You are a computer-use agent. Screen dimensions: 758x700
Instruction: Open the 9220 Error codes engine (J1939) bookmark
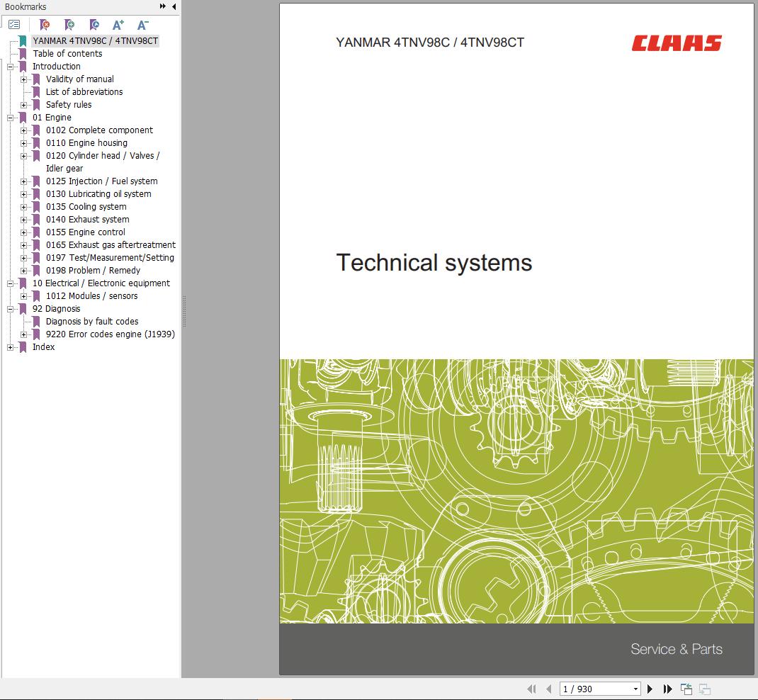coord(111,334)
